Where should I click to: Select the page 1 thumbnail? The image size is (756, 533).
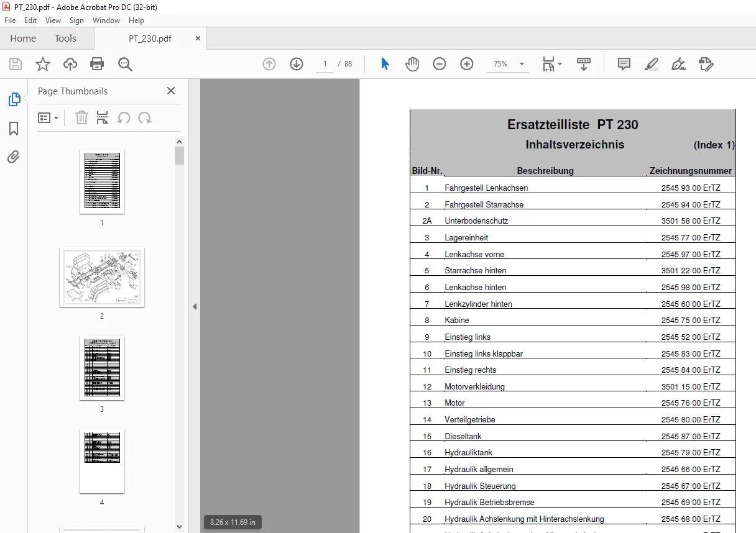pyautogui.click(x=102, y=181)
